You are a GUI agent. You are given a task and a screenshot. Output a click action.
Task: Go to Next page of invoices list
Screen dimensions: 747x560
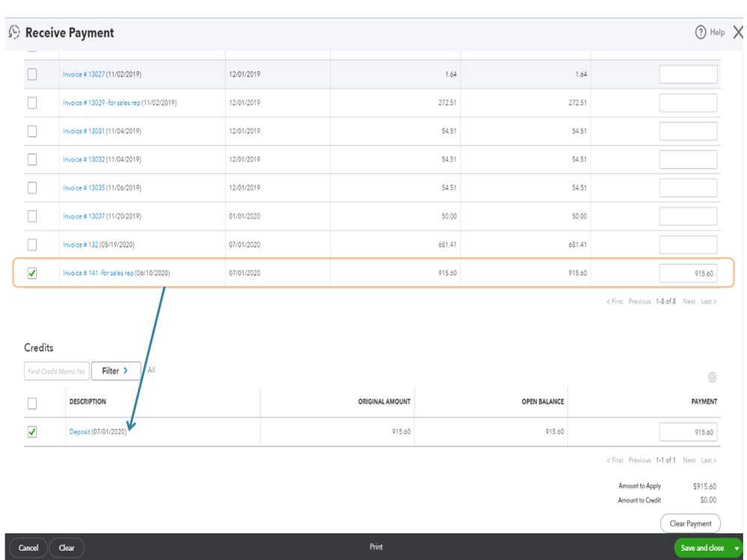689,301
